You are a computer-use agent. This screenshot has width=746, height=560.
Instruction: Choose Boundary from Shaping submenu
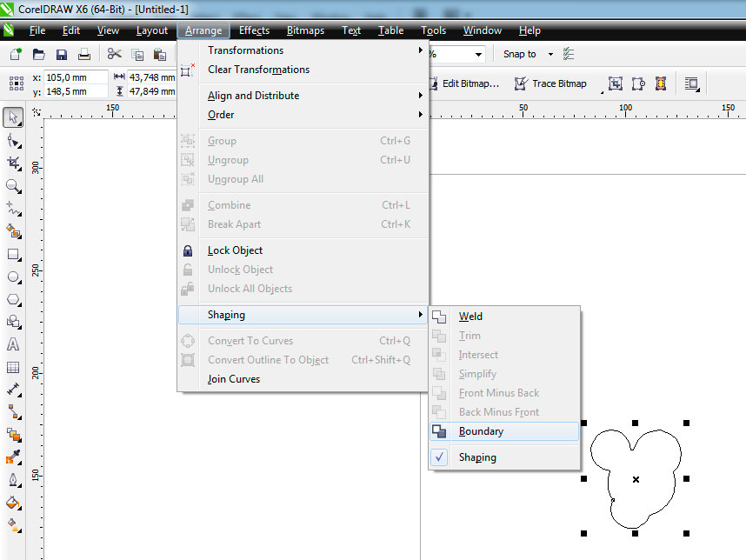[503, 431]
